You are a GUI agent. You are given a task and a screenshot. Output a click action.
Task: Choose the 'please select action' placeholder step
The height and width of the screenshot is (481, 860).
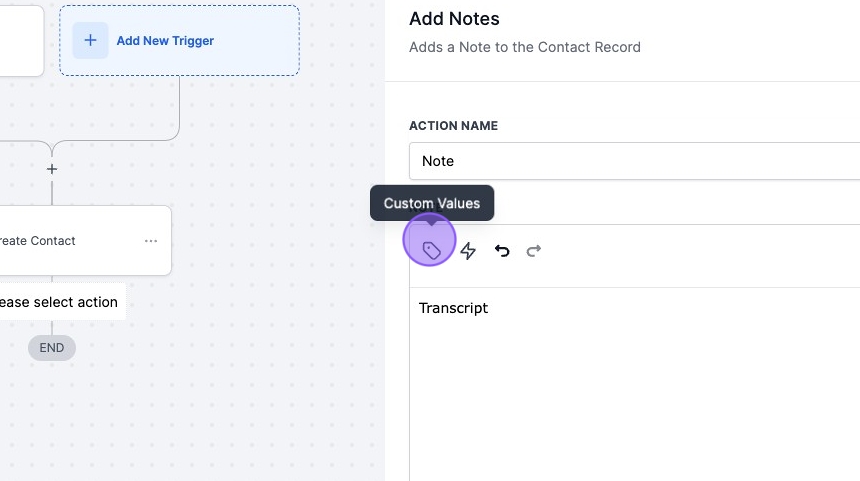click(58, 302)
